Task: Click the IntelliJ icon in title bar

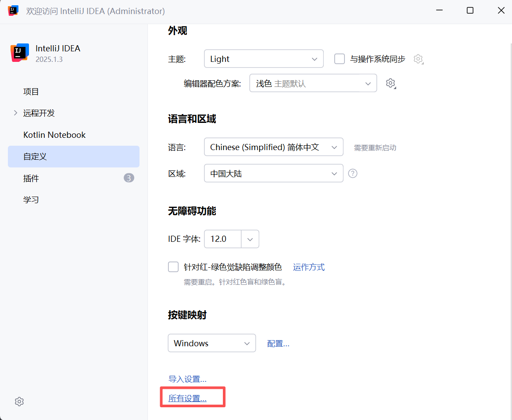Action: (13, 11)
